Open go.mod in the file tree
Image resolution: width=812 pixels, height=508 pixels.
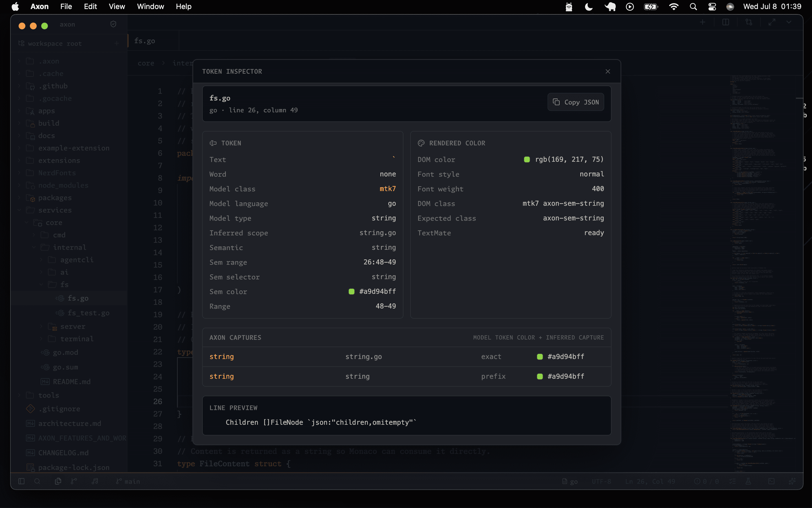[x=65, y=353]
